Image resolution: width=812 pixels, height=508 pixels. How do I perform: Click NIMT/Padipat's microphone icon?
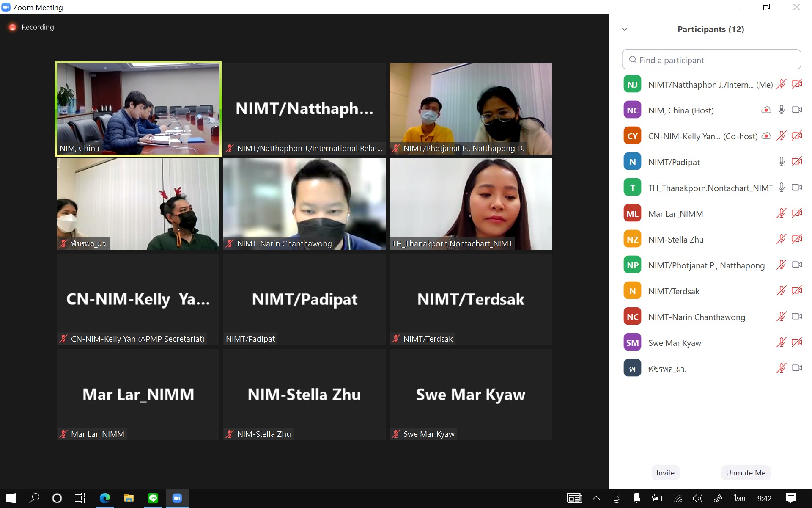pos(781,162)
